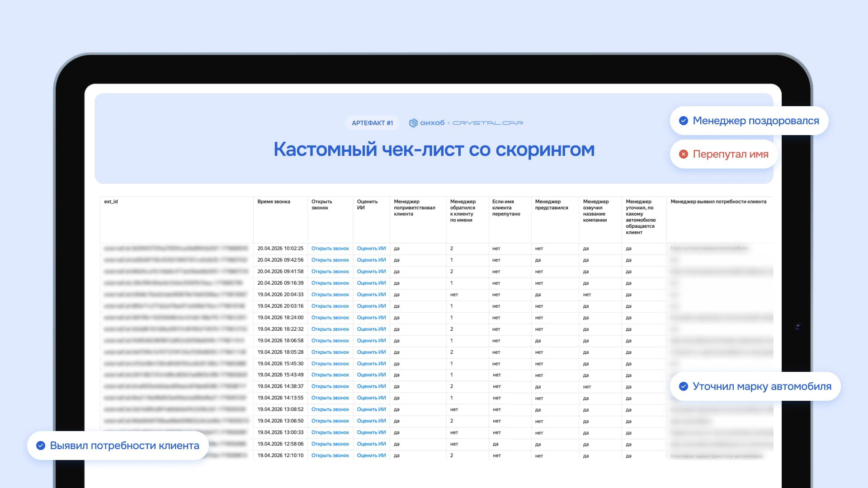Open the call from 19.04.2026 18:22:32
The image size is (868, 488).
pos(330,329)
